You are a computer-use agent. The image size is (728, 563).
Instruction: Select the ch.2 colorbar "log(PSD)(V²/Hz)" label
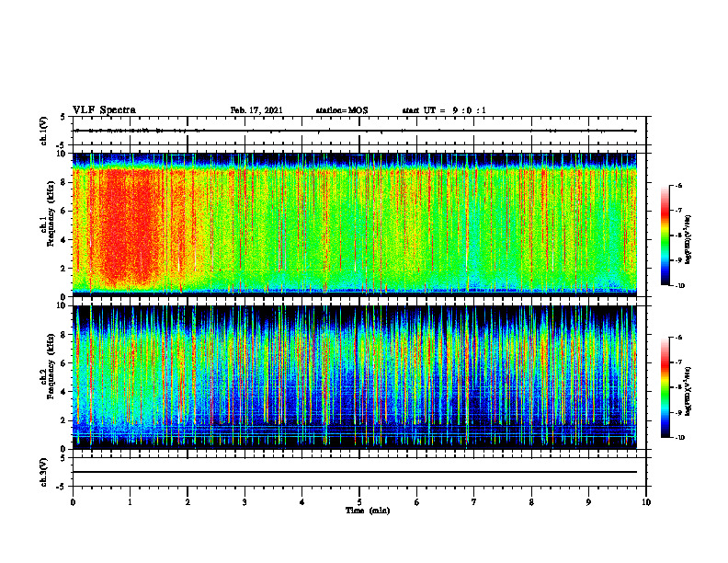point(688,392)
